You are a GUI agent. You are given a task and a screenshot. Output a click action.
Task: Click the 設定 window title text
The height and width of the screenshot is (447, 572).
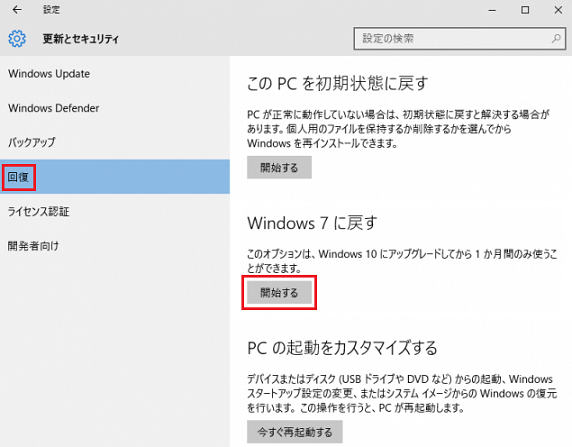pyautogui.click(x=51, y=10)
